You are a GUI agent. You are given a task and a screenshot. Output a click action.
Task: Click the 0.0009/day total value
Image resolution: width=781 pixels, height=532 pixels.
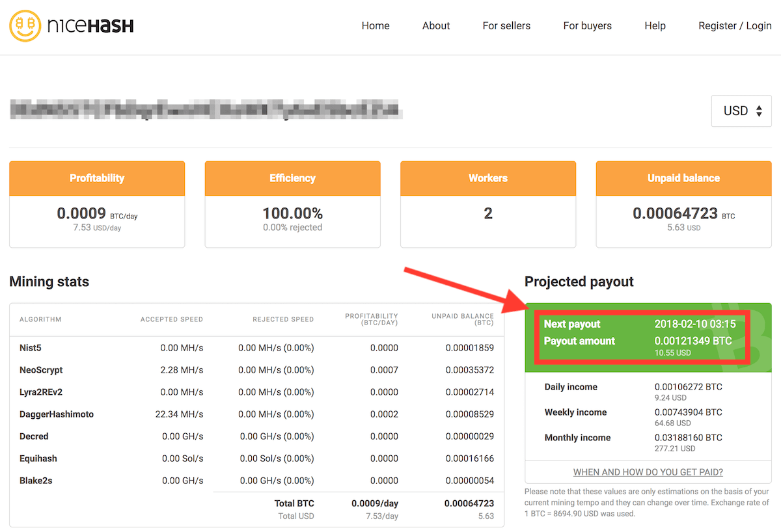(x=375, y=503)
